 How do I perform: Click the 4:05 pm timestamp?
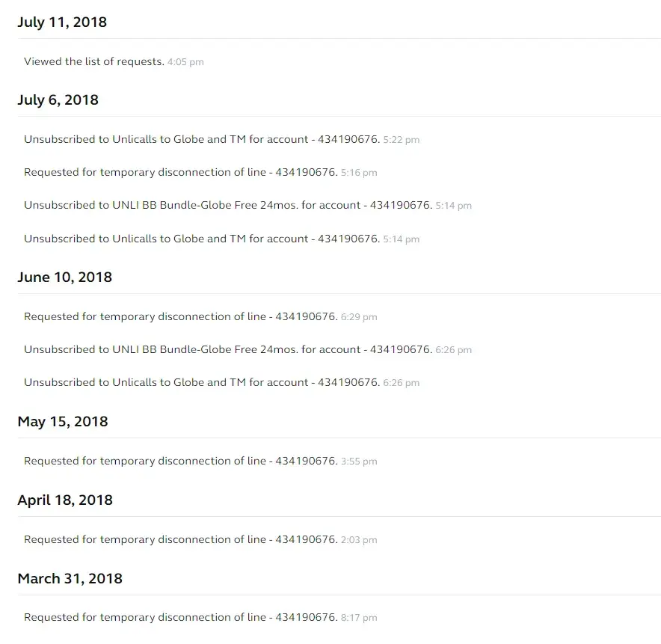(185, 62)
